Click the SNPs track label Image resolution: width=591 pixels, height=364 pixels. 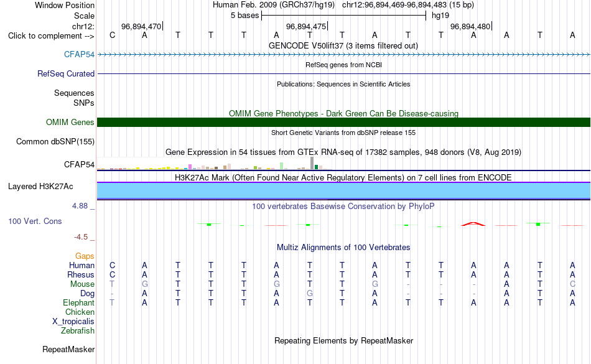(x=84, y=103)
